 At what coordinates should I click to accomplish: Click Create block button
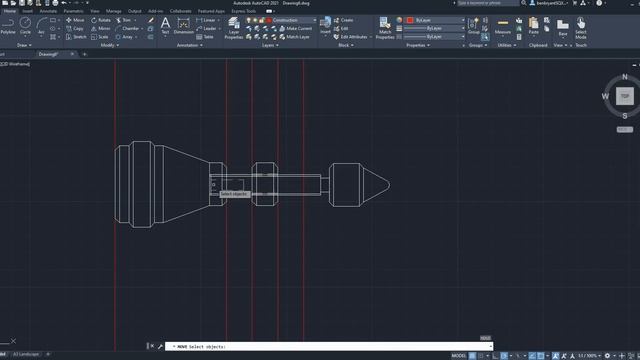coord(343,20)
